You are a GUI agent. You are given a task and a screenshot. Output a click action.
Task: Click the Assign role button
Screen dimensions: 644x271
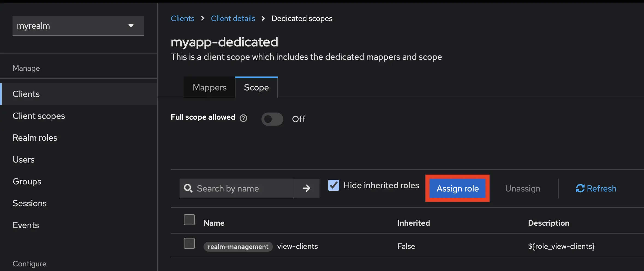tap(457, 188)
